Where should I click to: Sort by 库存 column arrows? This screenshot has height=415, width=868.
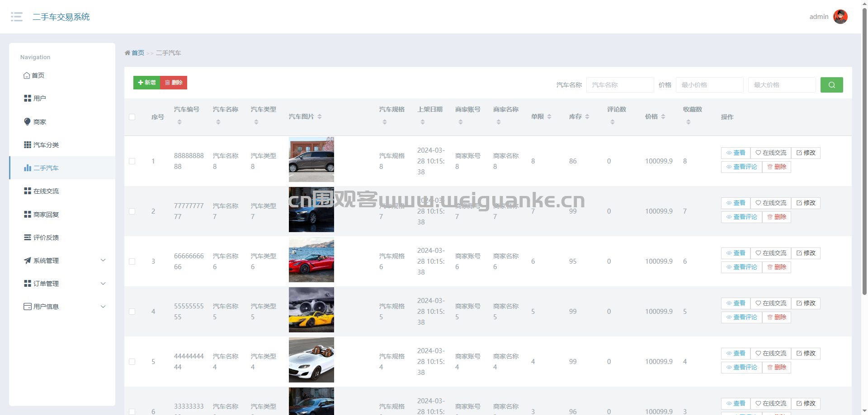click(587, 117)
